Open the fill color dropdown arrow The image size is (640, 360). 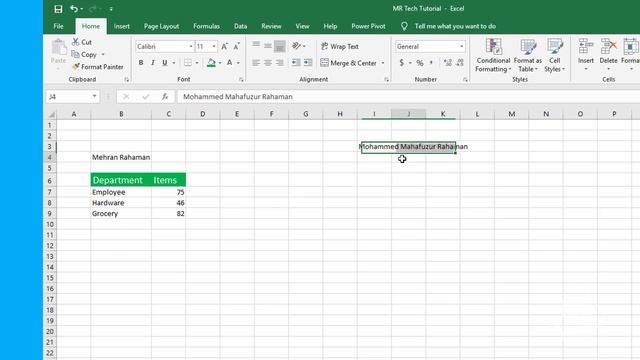[220, 63]
